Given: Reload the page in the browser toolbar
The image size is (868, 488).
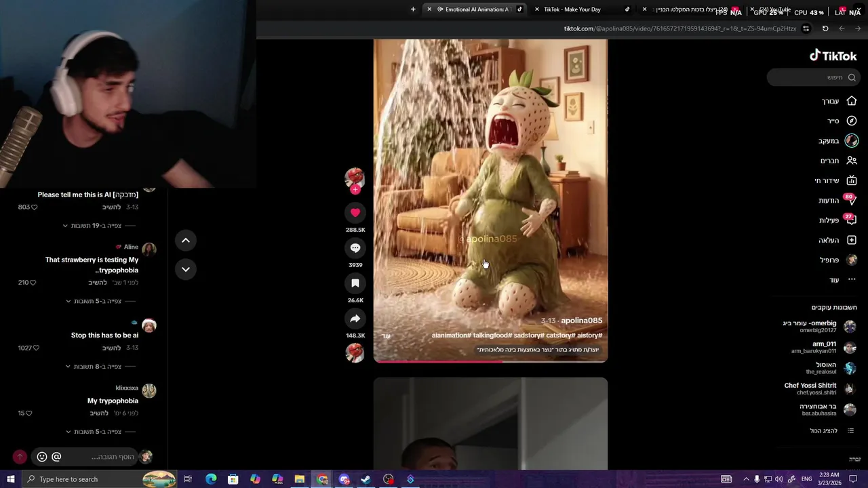Looking at the screenshot, I should pos(825,28).
